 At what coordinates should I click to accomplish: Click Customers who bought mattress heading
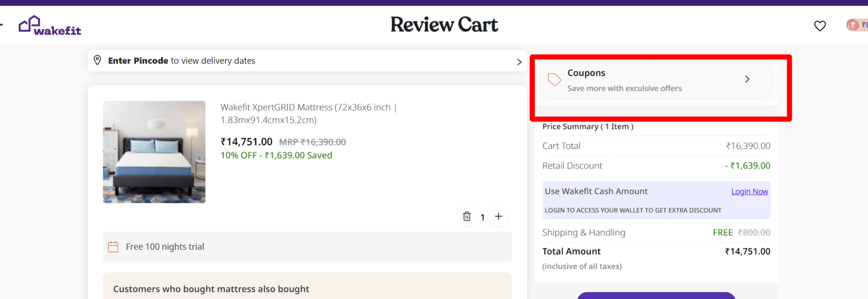(211, 289)
